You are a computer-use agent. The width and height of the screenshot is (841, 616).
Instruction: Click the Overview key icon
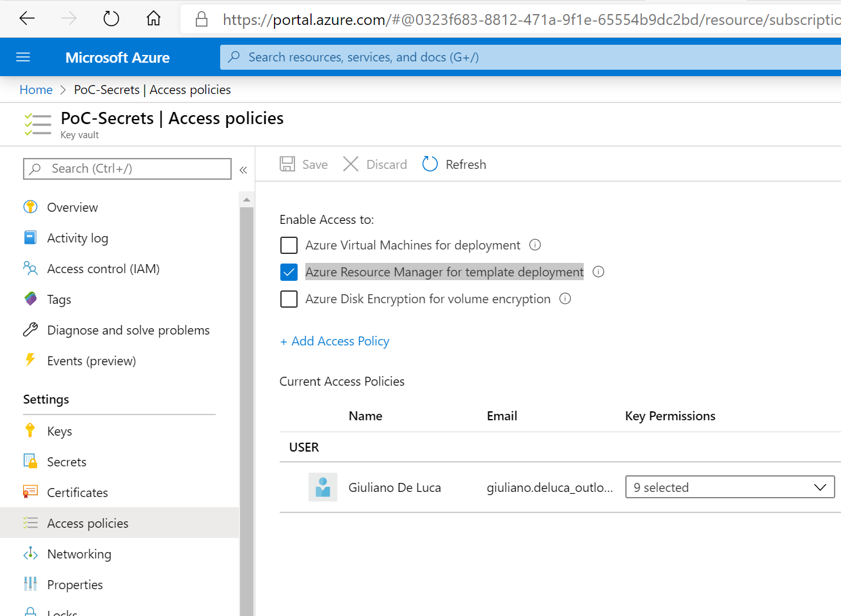point(30,207)
